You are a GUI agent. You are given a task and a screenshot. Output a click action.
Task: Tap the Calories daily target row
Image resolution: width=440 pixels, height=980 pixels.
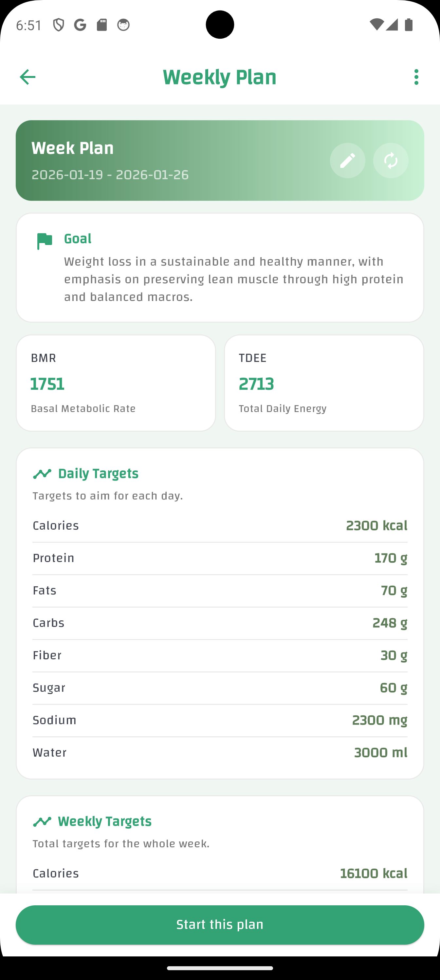point(220,525)
